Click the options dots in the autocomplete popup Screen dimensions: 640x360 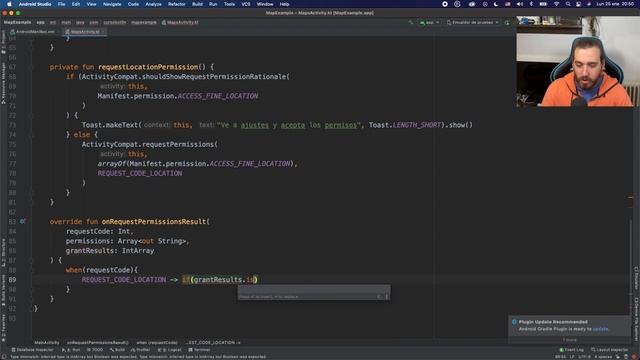387,297
